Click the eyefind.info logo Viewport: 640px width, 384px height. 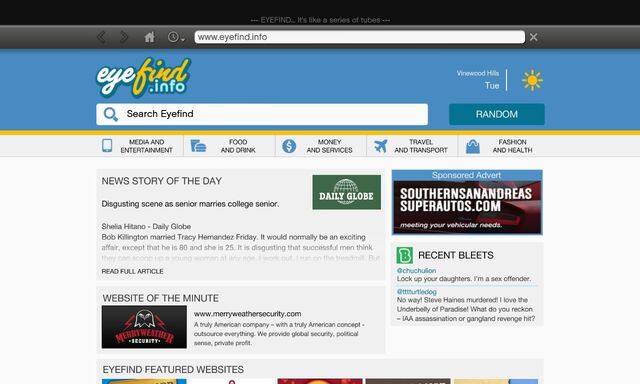pyautogui.click(x=143, y=77)
